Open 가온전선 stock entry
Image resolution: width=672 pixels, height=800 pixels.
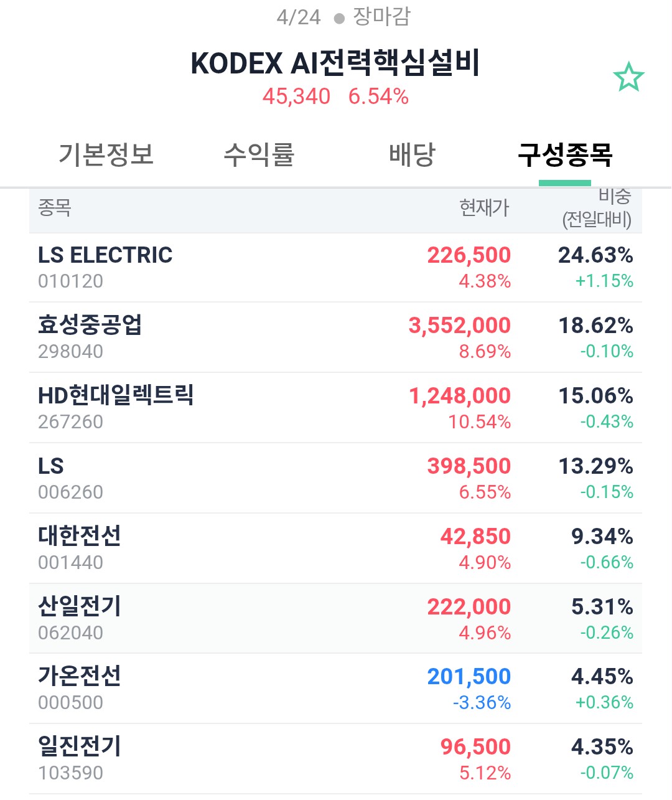[x=335, y=689]
